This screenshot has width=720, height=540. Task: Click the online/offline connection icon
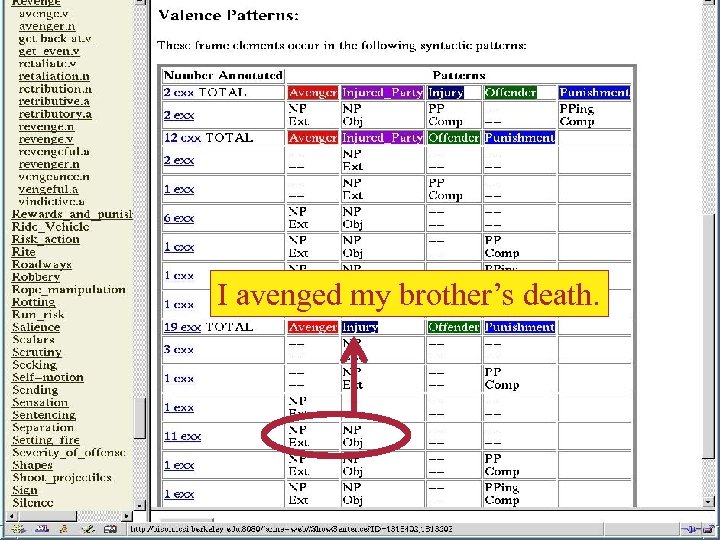click(690, 529)
